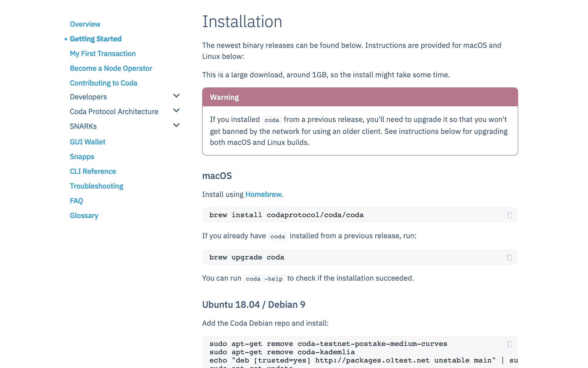The image size is (588, 368).
Task: Open the GUI Wallet page
Action: coord(87,142)
